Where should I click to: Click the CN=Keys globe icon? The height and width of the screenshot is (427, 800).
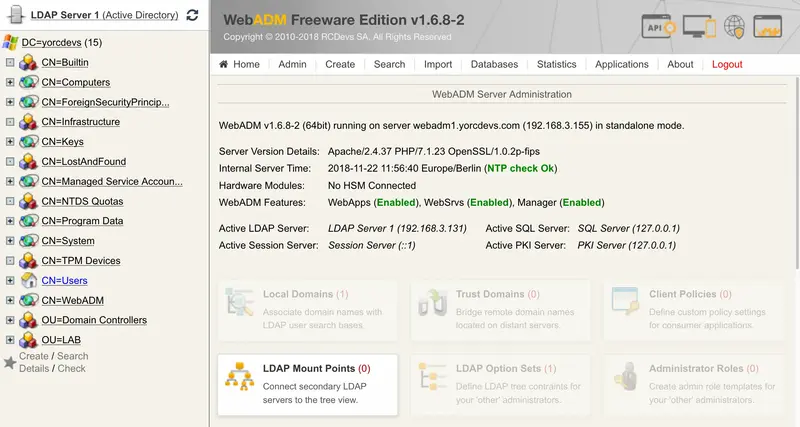(x=28, y=142)
